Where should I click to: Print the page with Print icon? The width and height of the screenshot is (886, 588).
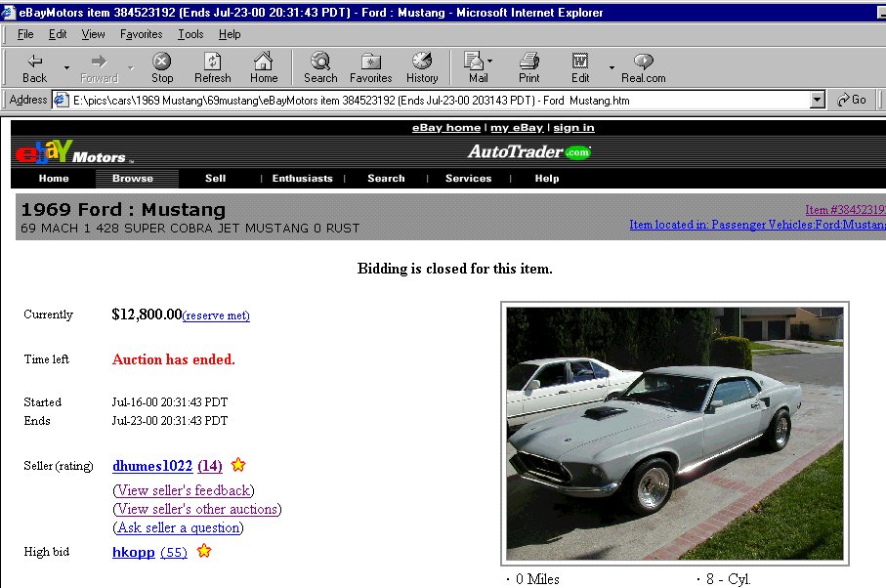tap(528, 61)
